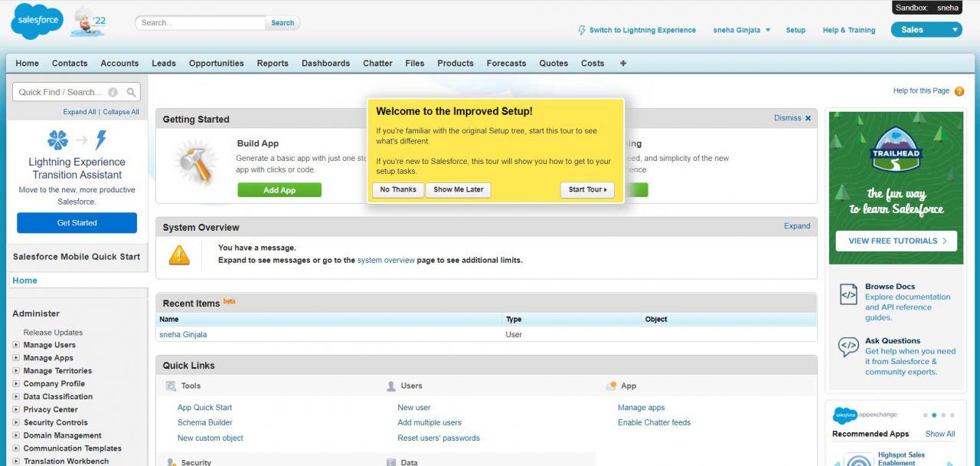Screen dimensions: 980x466
Task: Click the App icon in Quick Links
Action: click(x=612, y=386)
